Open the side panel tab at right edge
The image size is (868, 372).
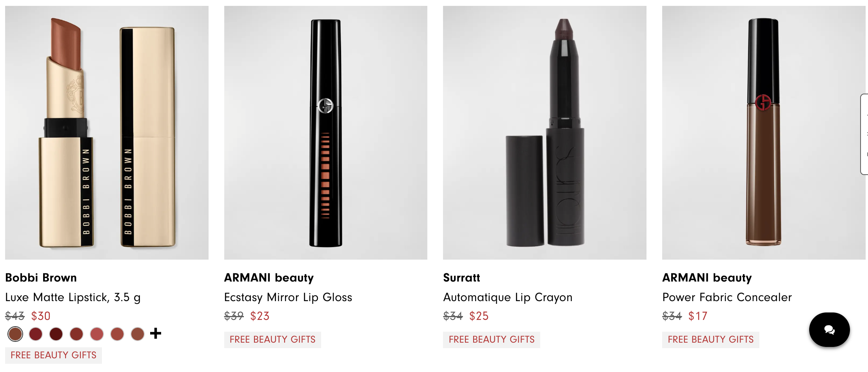[x=864, y=134]
